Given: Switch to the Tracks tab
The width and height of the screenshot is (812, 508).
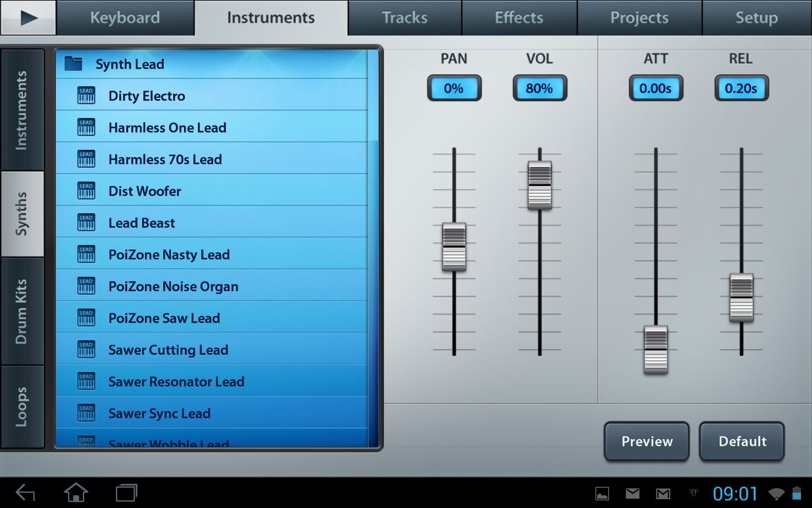Looking at the screenshot, I should point(404,18).
